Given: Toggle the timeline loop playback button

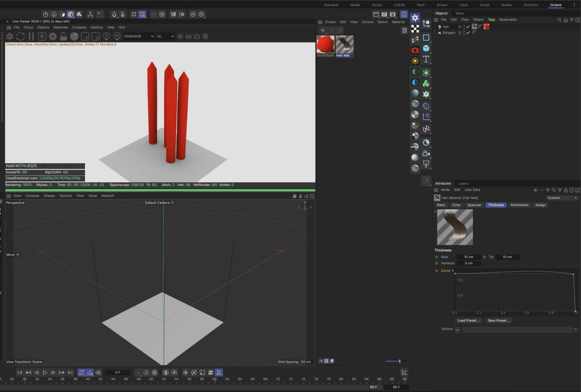Looking at the screenshot, I should click(81, 373).
